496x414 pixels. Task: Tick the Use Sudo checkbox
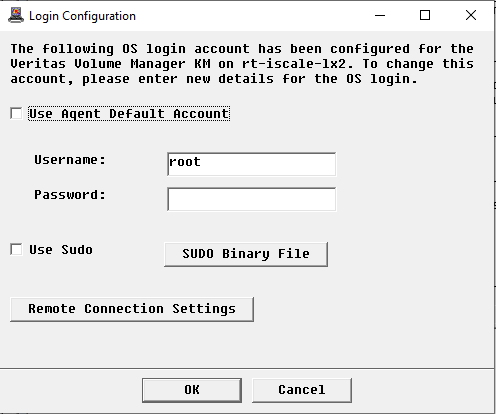(x=16, y=249)
